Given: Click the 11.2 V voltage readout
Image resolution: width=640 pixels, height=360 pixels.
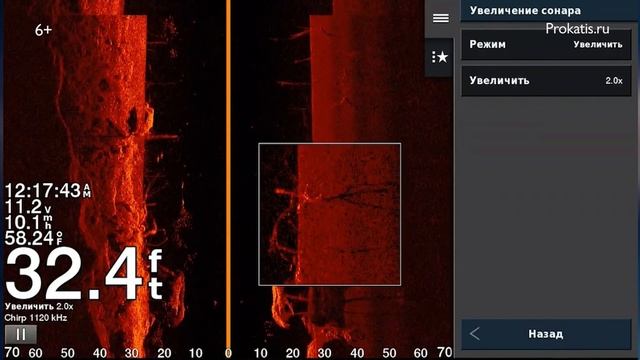Looking at the screenshot, I should pos(28,207).
